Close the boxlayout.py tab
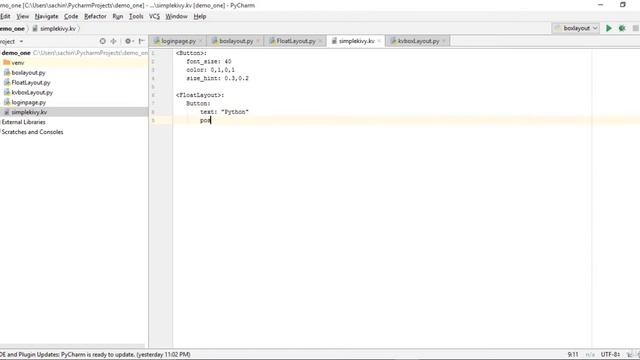The width and height of the screenshot is (640, 360). [258, 41]
